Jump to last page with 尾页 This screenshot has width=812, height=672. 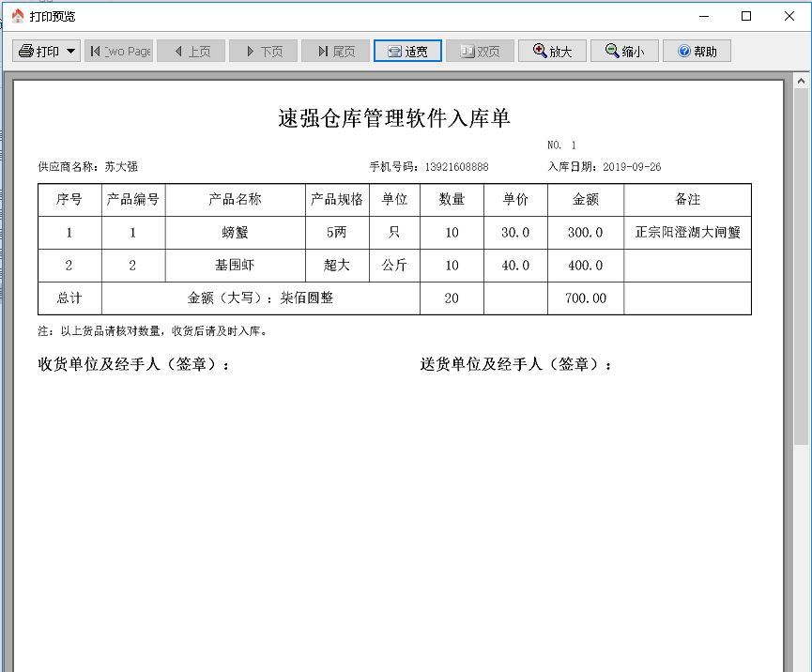335,51
